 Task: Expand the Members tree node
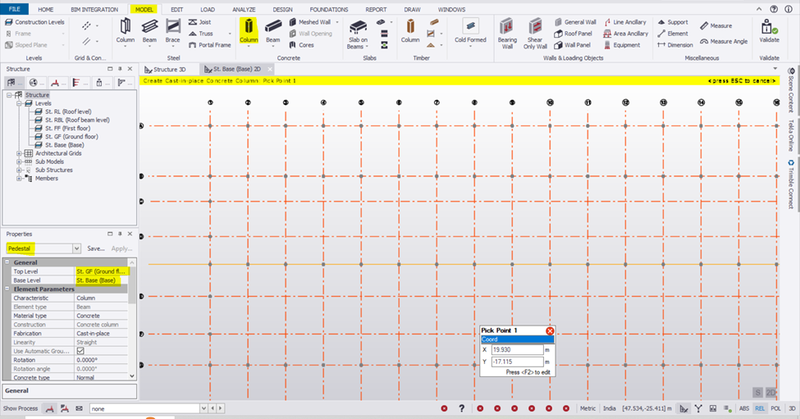[x=19, y=178]
